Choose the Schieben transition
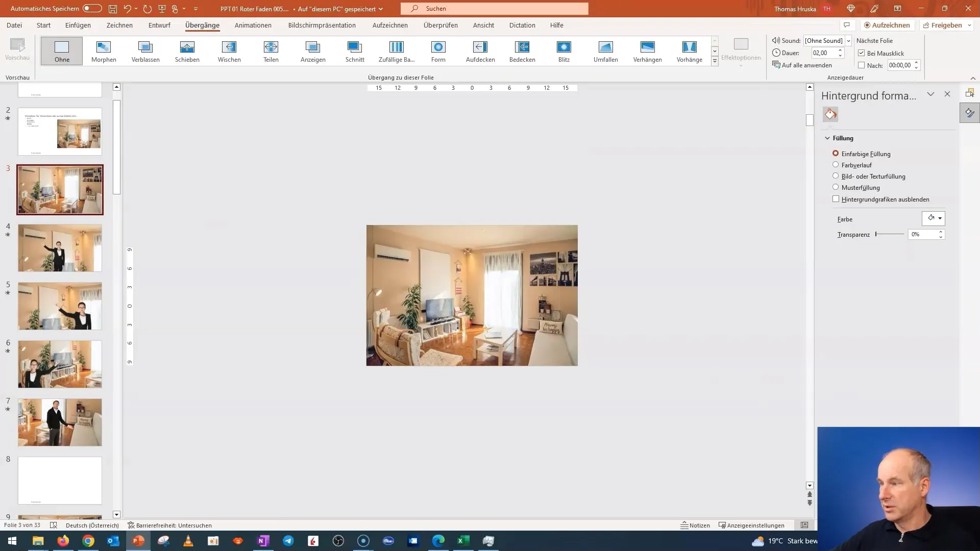The height and width of the screenshot is (551, 980). (187, 51)
